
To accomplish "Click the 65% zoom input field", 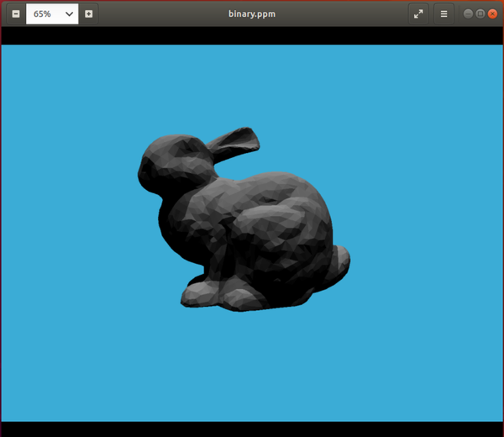I will (42, 13).
